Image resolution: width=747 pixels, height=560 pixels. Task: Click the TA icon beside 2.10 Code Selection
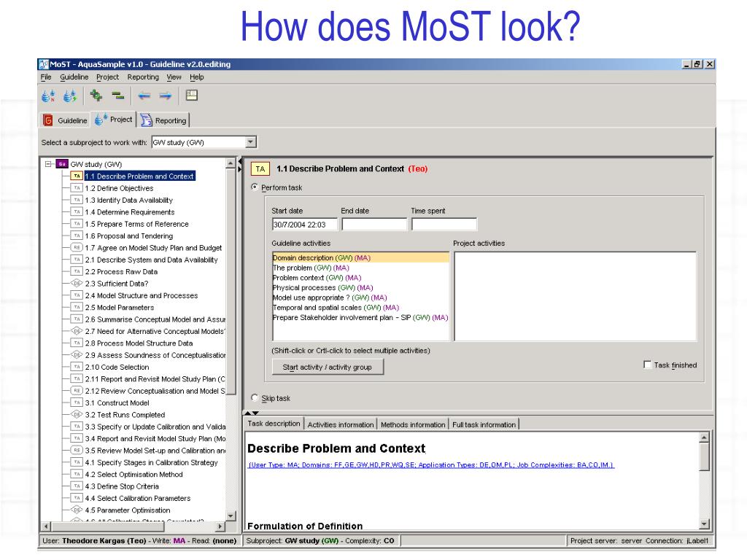(77, 367)
